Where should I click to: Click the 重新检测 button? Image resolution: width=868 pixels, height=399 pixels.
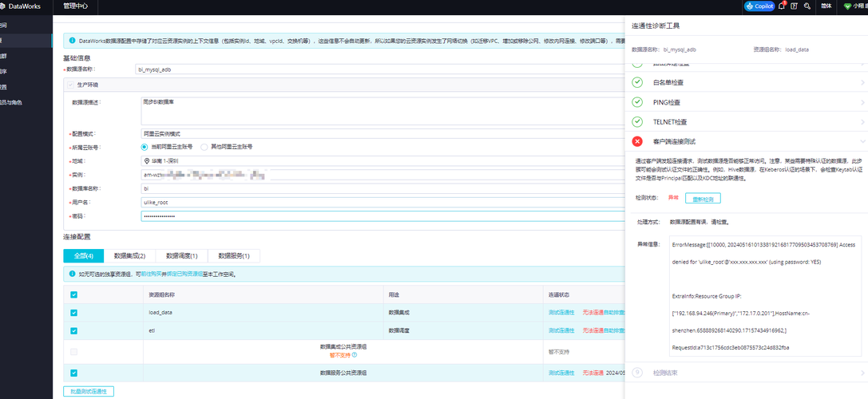tap(703, 198)
